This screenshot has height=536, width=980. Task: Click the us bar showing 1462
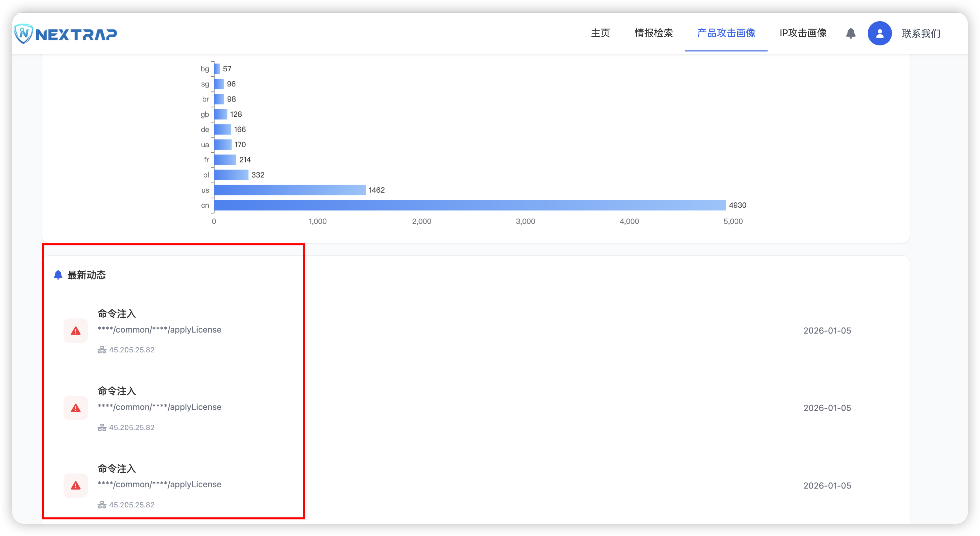pos(290,190)
